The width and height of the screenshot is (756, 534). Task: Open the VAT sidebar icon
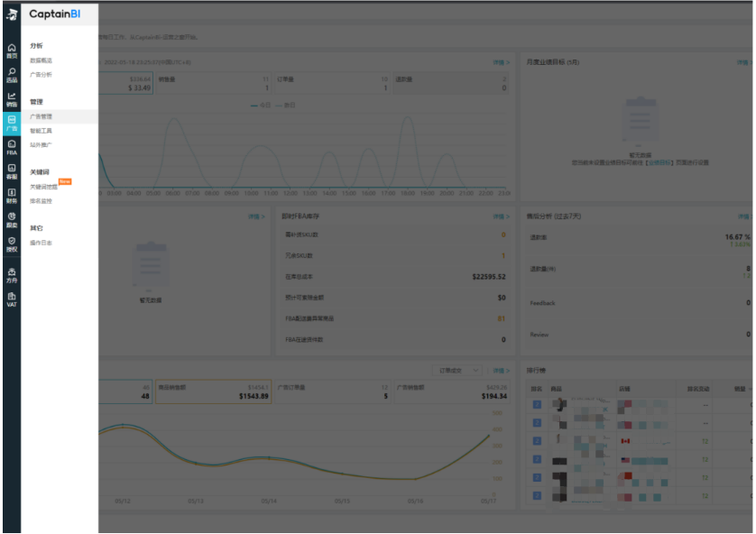11,299
